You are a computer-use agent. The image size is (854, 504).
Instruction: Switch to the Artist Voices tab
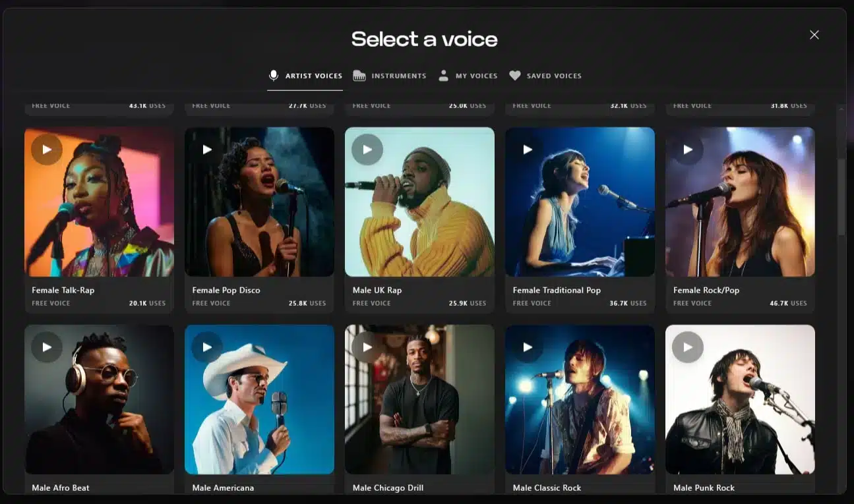tap(305, 76)
